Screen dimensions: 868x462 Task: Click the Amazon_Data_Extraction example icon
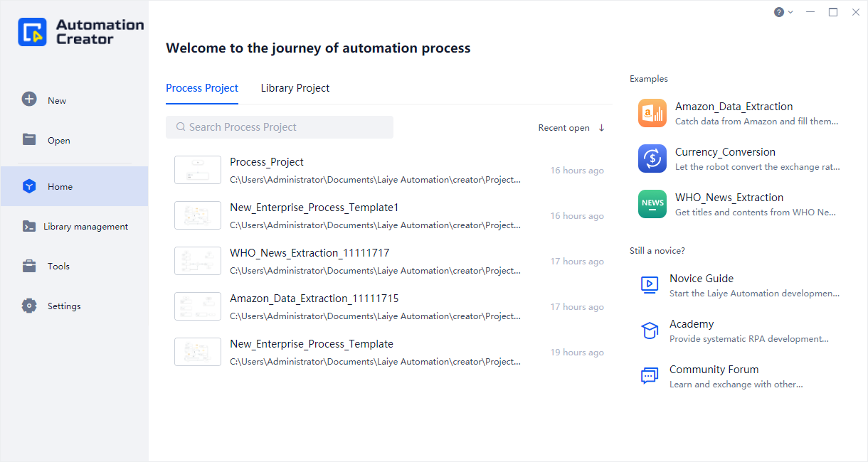(652, 113)
